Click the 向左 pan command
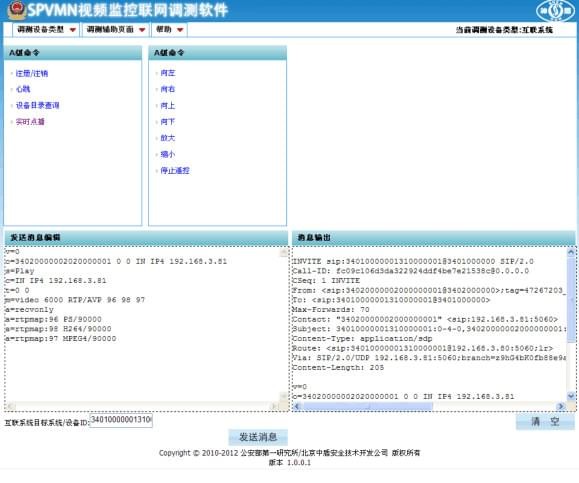Viewport: 579px width, 483px height. 168,73
